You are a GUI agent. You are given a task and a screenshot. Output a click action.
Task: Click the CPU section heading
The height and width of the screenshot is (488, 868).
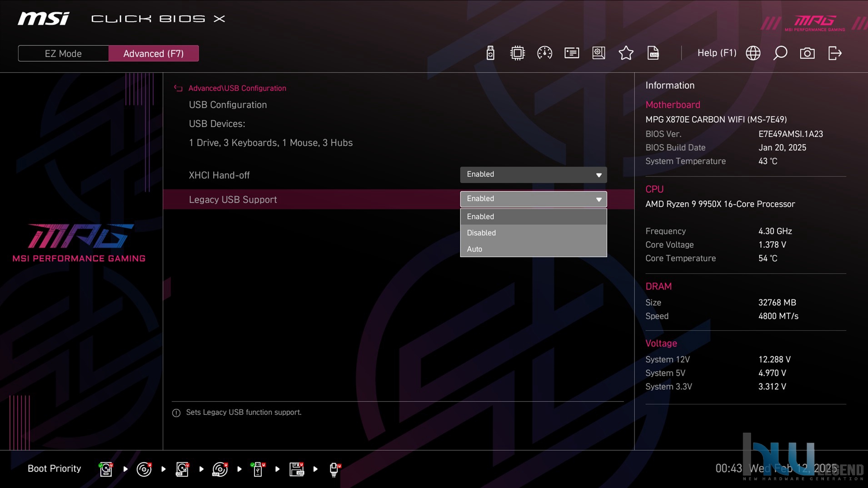point(654,189)
